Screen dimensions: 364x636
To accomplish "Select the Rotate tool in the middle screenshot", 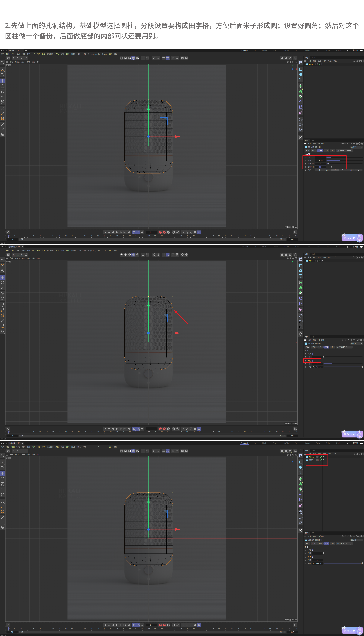I will 2,282.
